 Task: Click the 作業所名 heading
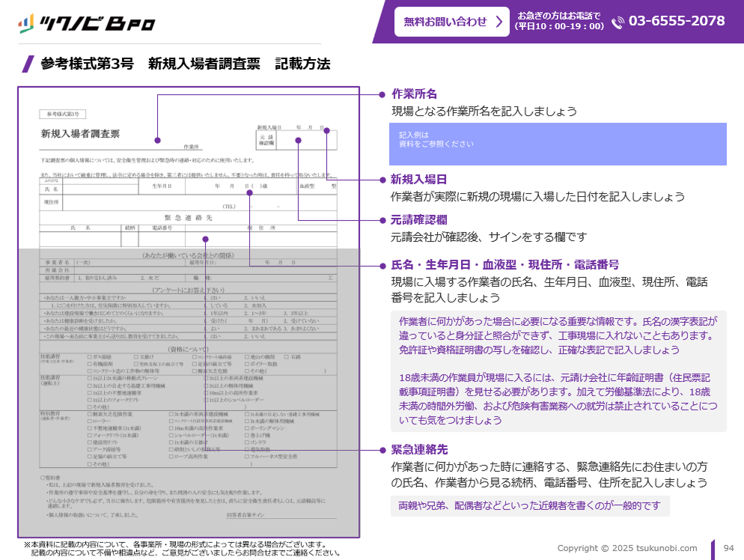(x=414, y=94)
